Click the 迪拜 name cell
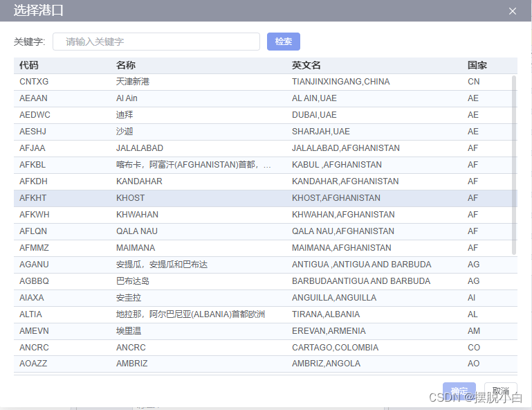The height and width of the screenshot is (410, 532). [x=125, y=115]
